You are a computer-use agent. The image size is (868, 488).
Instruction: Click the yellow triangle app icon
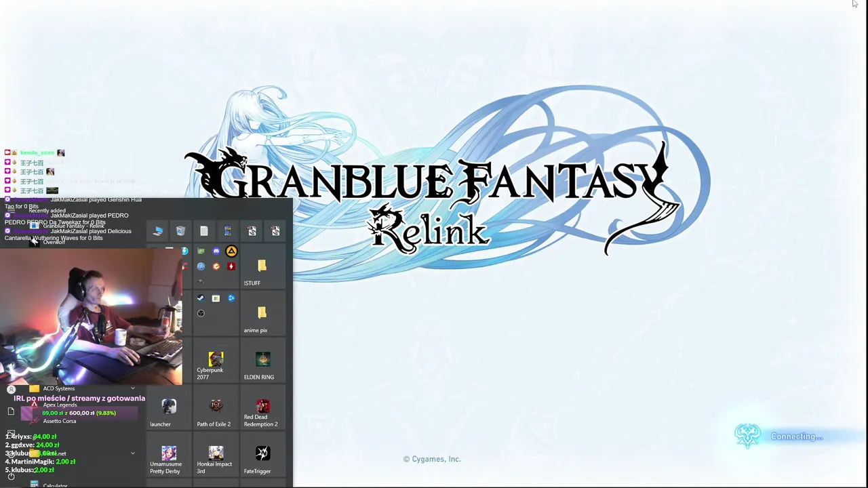[x=231, y=251]
